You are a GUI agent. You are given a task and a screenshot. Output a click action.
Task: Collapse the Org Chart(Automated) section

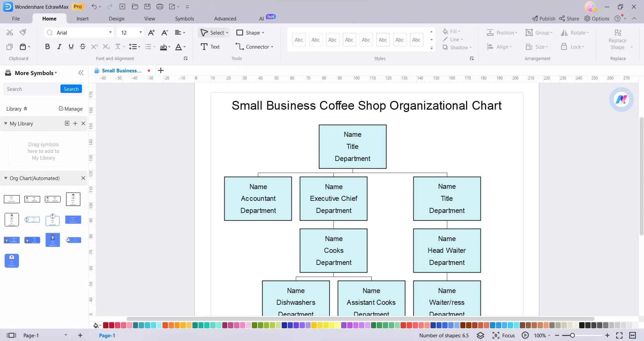pyautogui.click(x=5, y=178)
